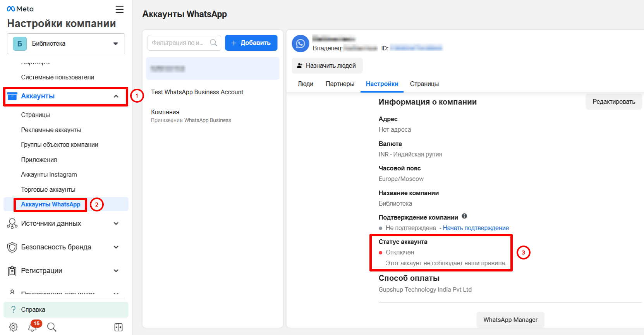Click the WhatsApp account avatar icon
The height and width of the screenshot is (335, 644).
point(301,44)
